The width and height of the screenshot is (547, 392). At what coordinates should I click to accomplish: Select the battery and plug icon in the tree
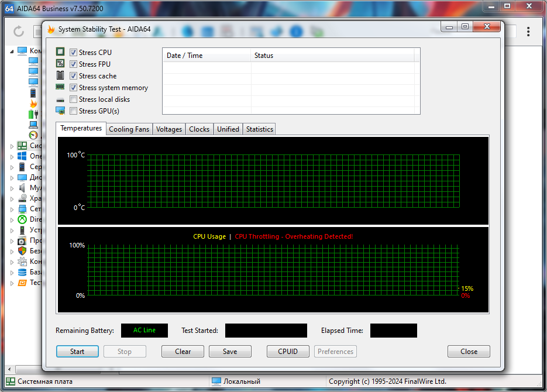(33, 114)
